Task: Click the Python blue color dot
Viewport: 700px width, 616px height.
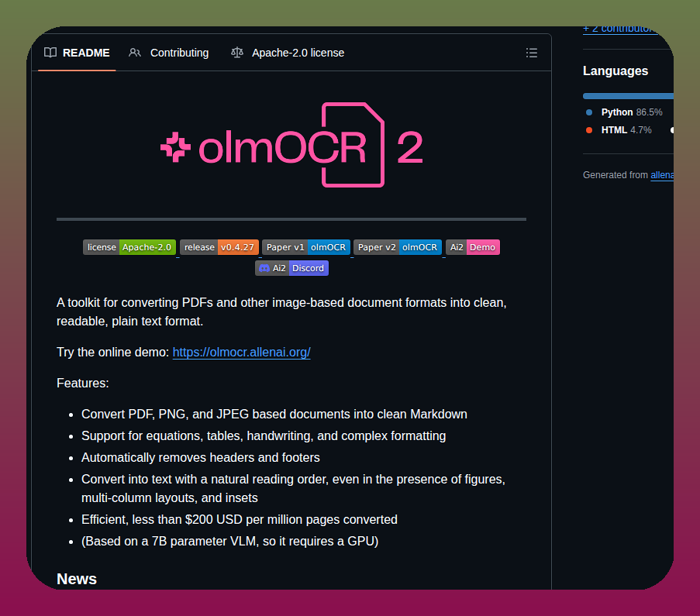Action: tap(589, 112)
